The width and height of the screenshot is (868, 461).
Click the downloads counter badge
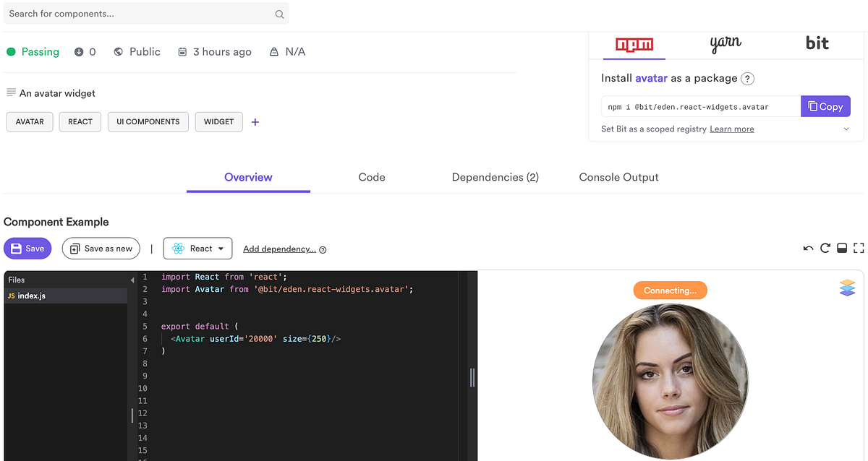(x=87, y=51)
